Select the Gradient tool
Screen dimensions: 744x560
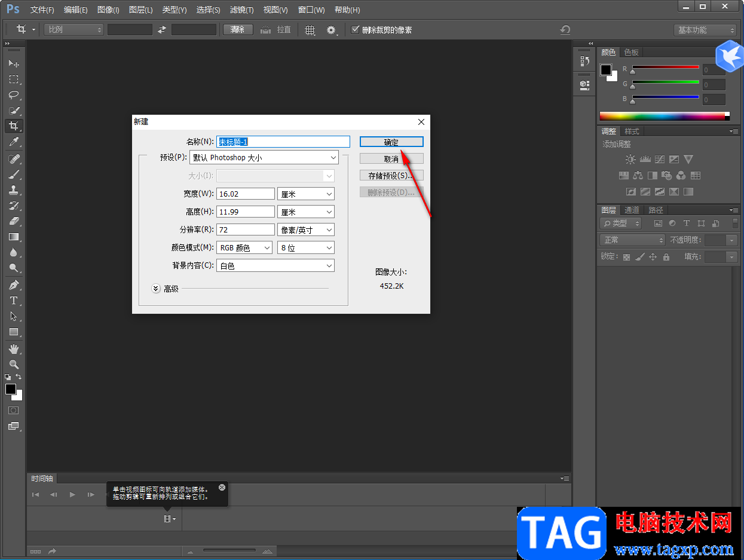(x=14, y=237)
